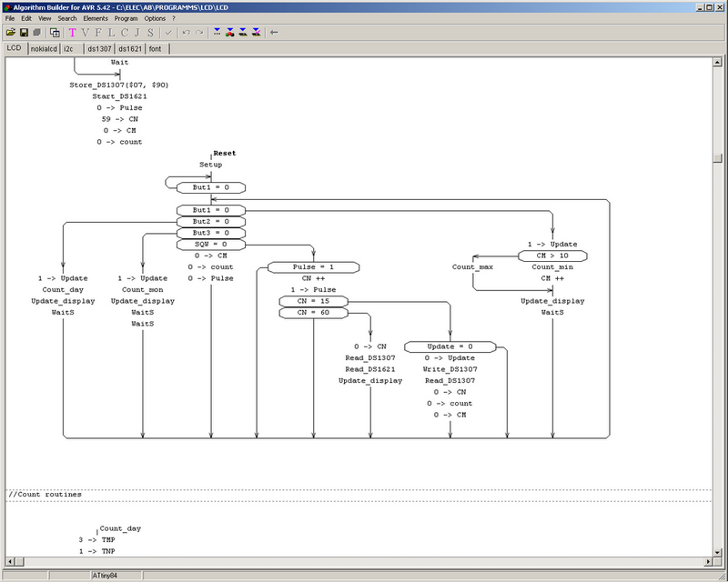Switch to the ds1307 tab

click(x=99, y=48)
